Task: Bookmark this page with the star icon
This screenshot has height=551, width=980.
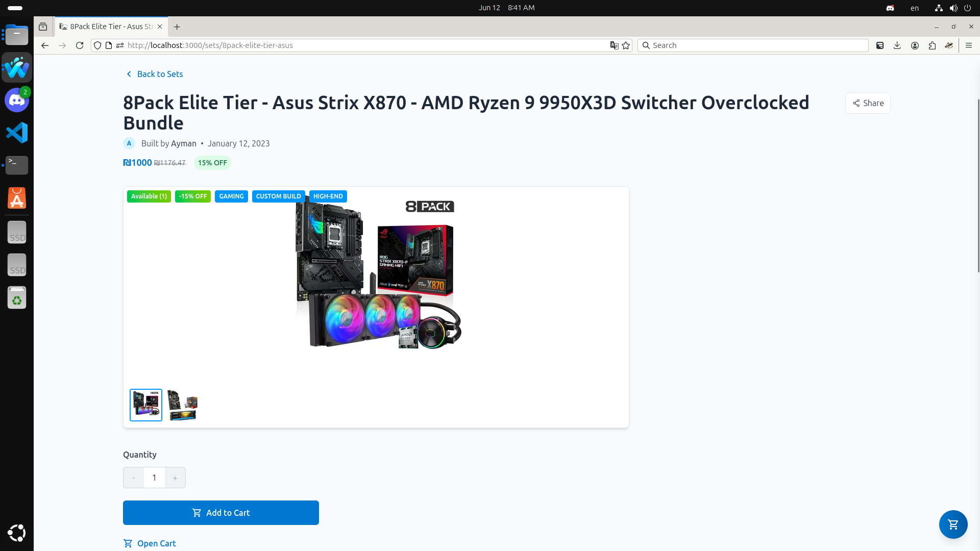Action: point(626,45)
